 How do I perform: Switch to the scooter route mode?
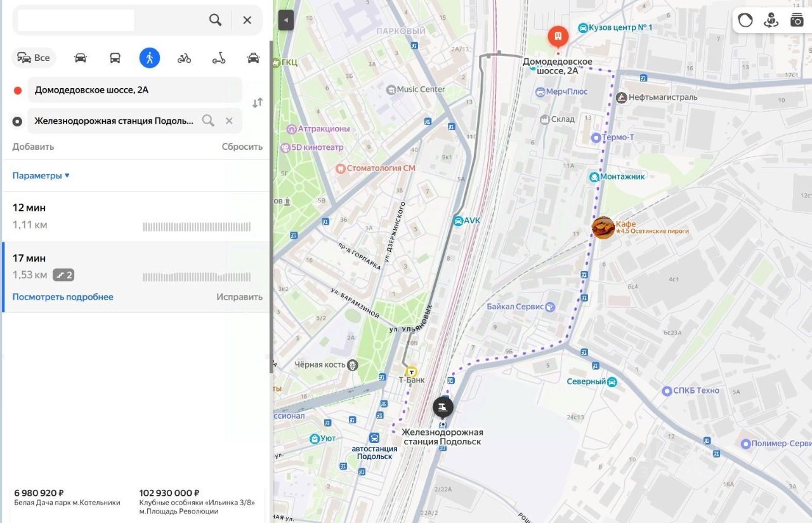219,58
